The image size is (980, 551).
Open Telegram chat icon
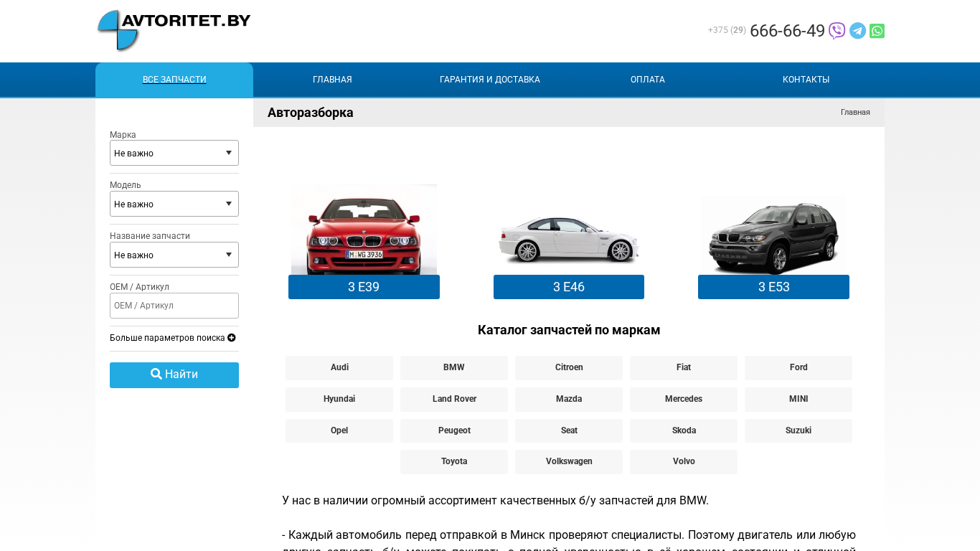857,31
